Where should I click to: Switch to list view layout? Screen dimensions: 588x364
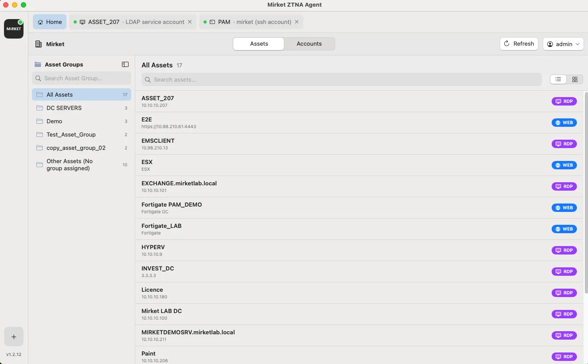pyautogui.click(x=558, y=79)
